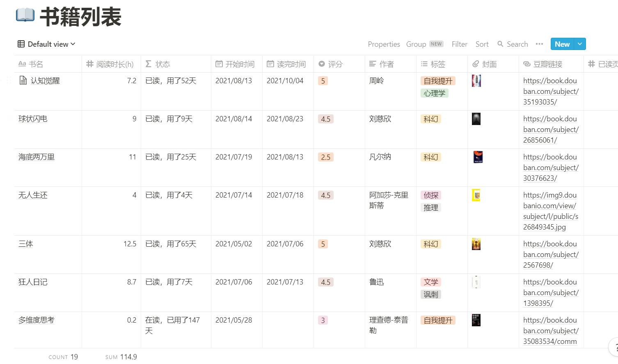
Task: Open the 多维度思考 book page
Action: click(x=37, y=320)
